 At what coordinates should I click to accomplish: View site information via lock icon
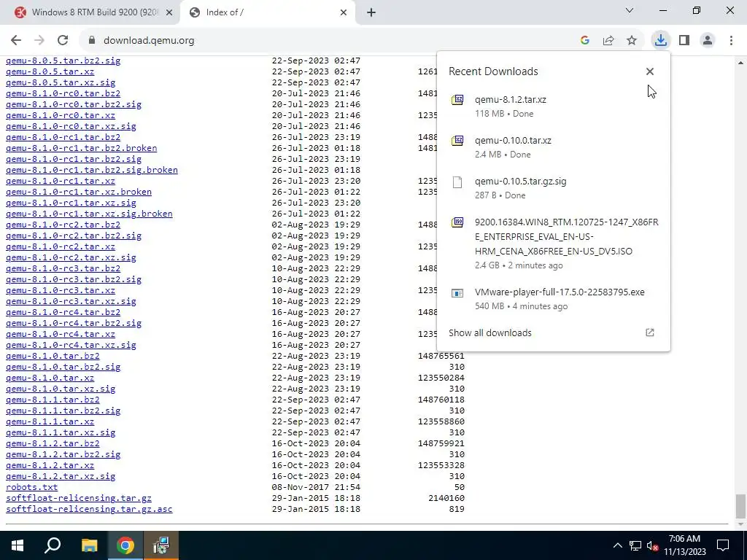(92, 41)
